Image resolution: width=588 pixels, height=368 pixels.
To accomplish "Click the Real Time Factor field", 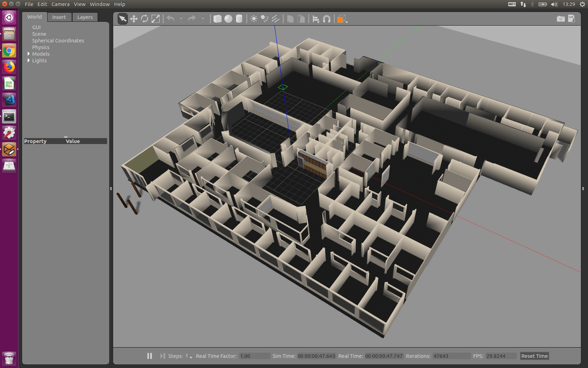I will 254,356.
